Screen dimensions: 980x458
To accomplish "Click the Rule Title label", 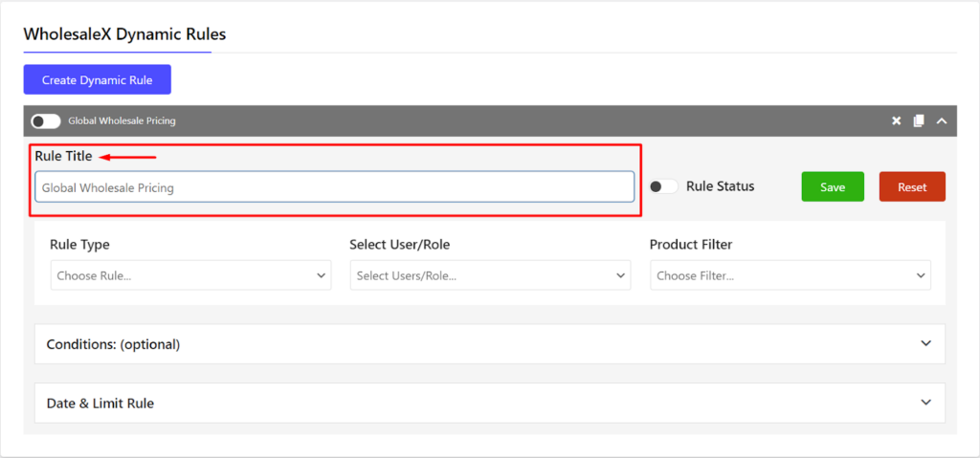I will click(x=64, y=156).
